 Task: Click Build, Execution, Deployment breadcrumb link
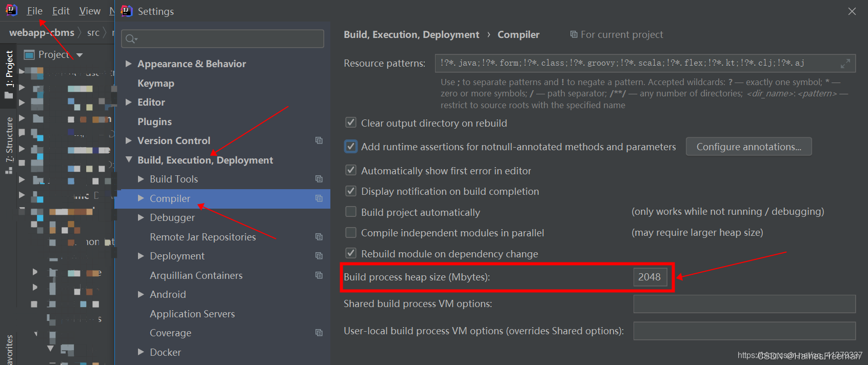411,34
